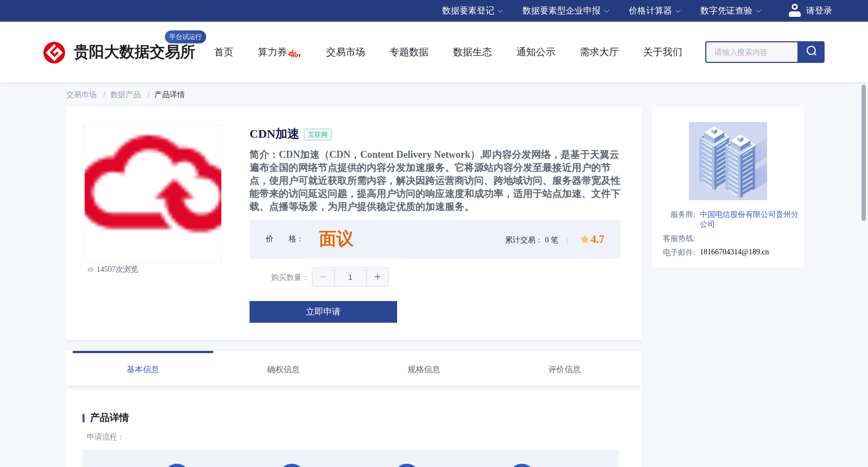Click the 产品详情 breadcrumb text
This screenshot has width=868, height=467.
coord(170,95)
